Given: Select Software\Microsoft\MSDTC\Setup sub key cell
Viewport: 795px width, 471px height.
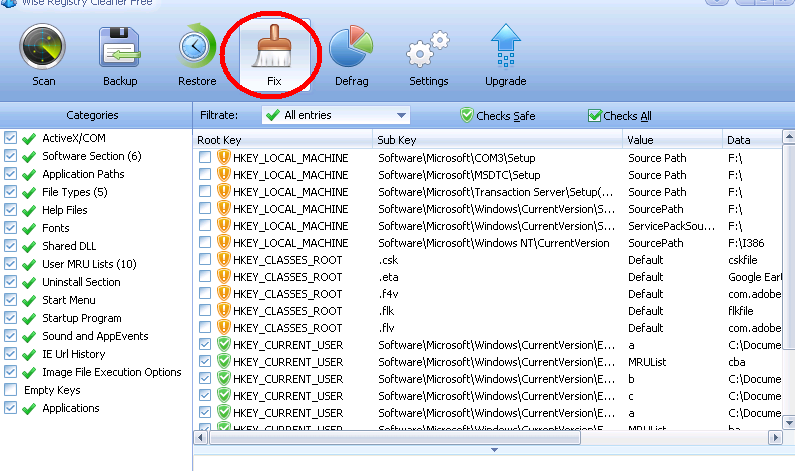Looking at the screenshot, I should point(459,175).
